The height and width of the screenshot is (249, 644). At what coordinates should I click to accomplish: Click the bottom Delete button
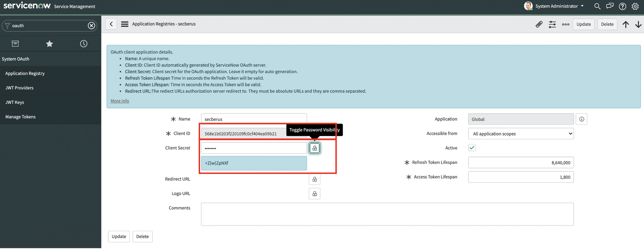pyautogui.click(x=142, y=236)
